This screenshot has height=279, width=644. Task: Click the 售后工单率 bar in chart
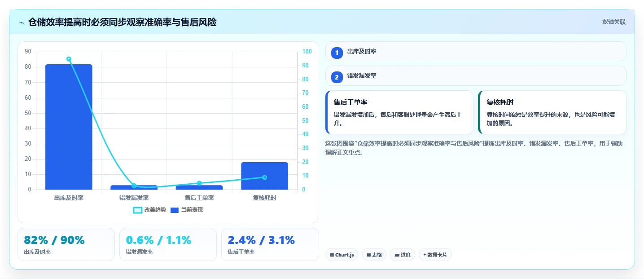(x=199, y=187)
